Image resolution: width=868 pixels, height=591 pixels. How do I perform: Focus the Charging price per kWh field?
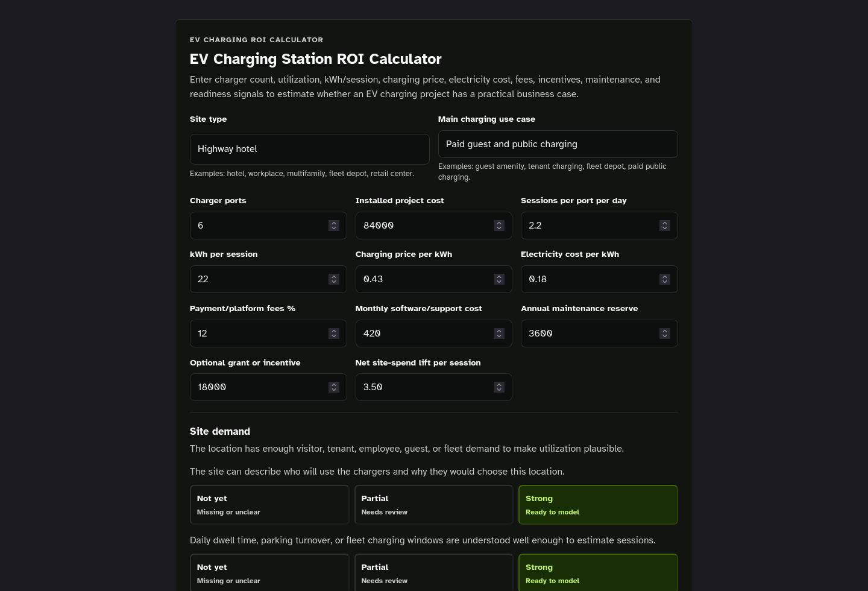(433, 279)
